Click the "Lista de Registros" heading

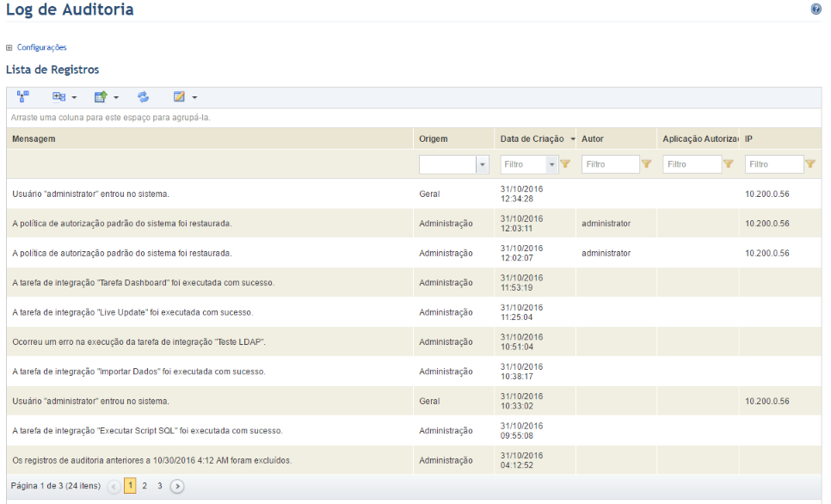[x=52, y=70]
